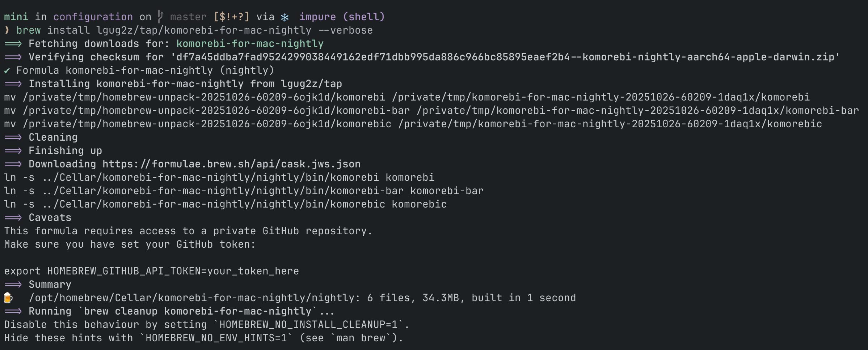Click the impure (shell) label in prompt

click(342, 17)
